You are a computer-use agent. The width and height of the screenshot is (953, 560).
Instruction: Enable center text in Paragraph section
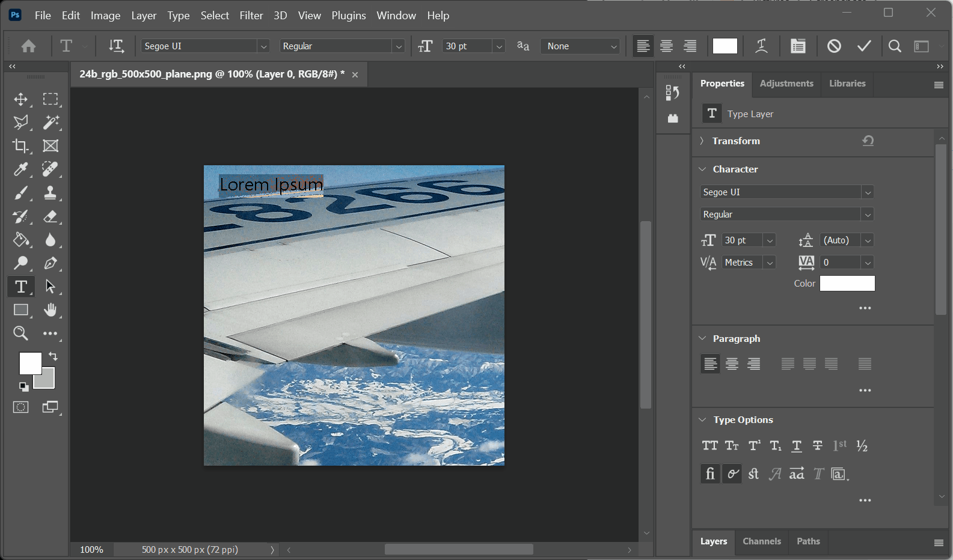click(732, 364)
